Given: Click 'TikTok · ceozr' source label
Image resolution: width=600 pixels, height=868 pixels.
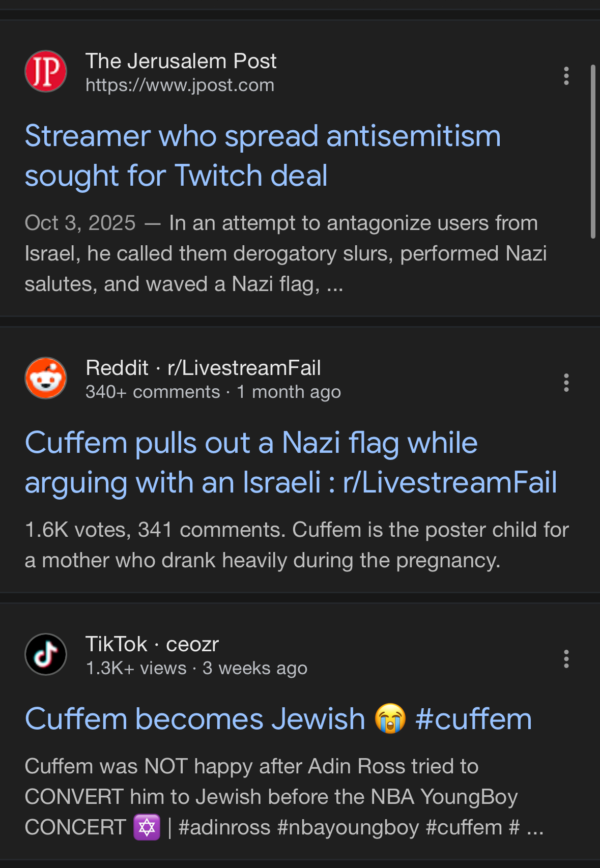Looking at the screenshot, I should pyautogui.click(x=152, y=644).
